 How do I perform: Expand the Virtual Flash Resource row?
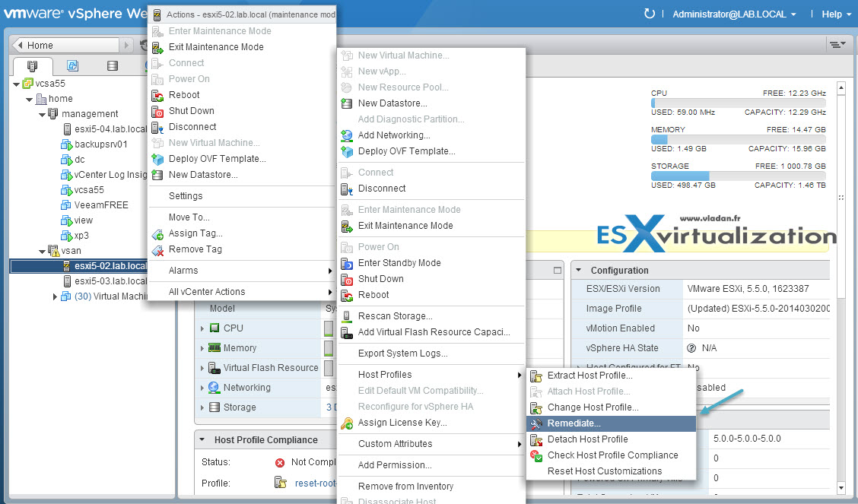(202, 368)
